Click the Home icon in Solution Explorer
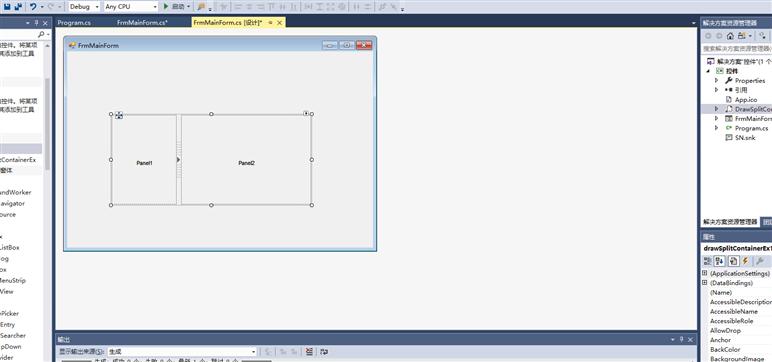Viewport: 772px width, 362px height. coord(730,36)
